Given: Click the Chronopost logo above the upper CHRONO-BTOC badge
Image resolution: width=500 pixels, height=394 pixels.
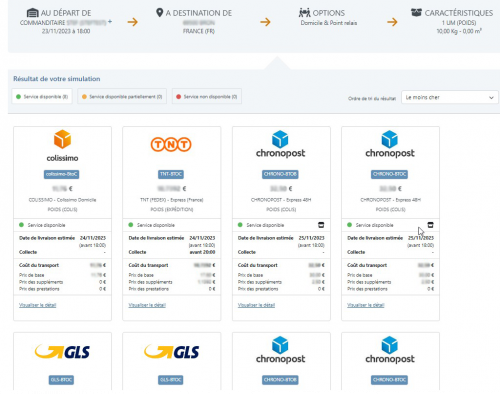Looking at the screenshot, I should click(x=390, y=144).
